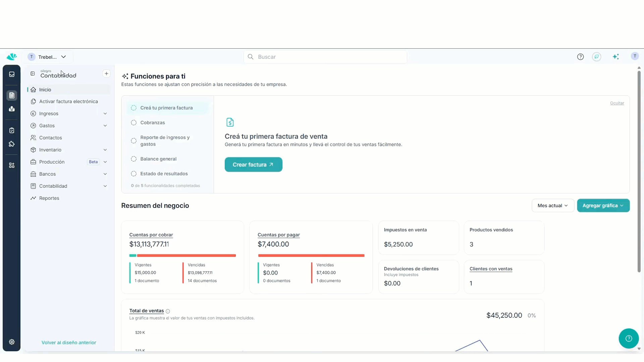Image resolution: width=644 pixels, height=362 pixels.
Task: Click Volver al diseño anterior link
Action: pos(69,343)
